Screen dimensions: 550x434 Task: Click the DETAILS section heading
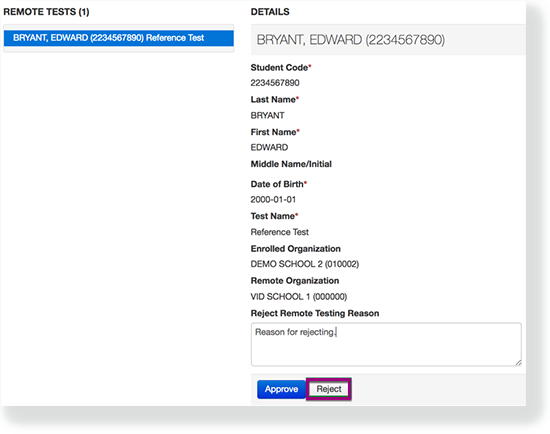coord(270,12)
